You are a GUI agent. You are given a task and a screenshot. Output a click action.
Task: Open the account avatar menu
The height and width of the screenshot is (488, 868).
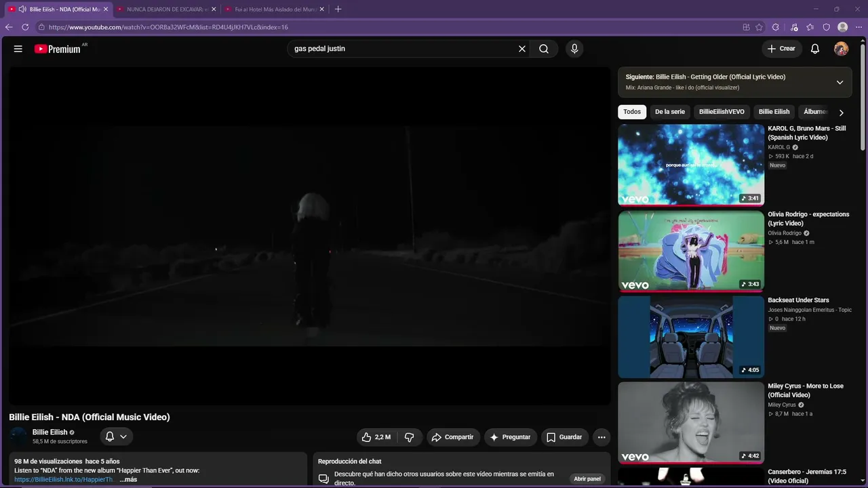click(x=841, y=49)
